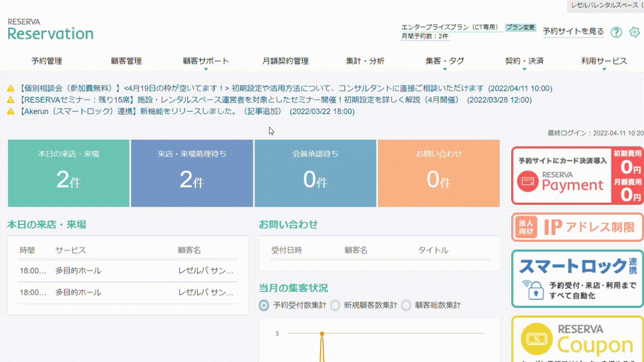Click warning icon beside 個別相談会 notice
The height and width of the screenshot is (362, 644).
tap(11, 88)
